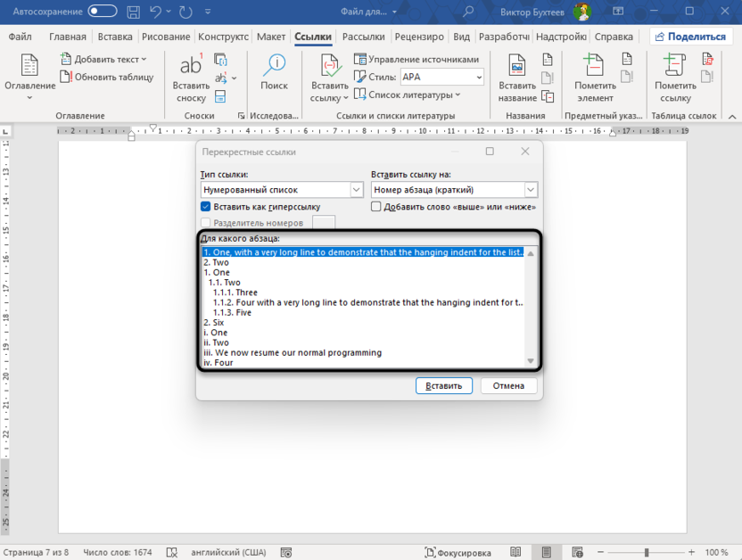Switch to Web Layout view icon
Image resolution: width=742 pixels, height=560 pixels.
click(577, 552)
